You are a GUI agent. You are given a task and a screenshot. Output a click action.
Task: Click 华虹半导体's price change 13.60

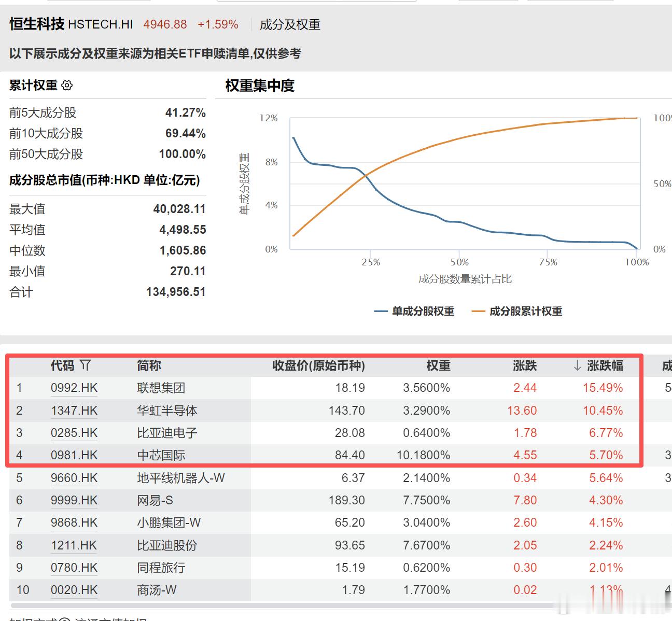(522, 411)
